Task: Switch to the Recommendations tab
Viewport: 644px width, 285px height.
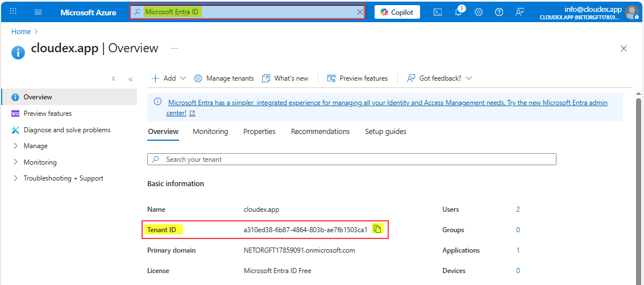Action: click(320, 132)
